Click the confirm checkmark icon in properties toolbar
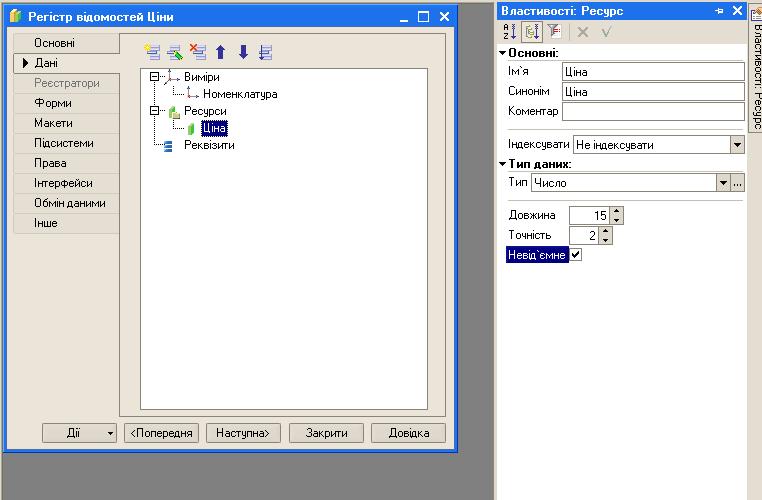The image size is (762, 500). tap(606, 33)
